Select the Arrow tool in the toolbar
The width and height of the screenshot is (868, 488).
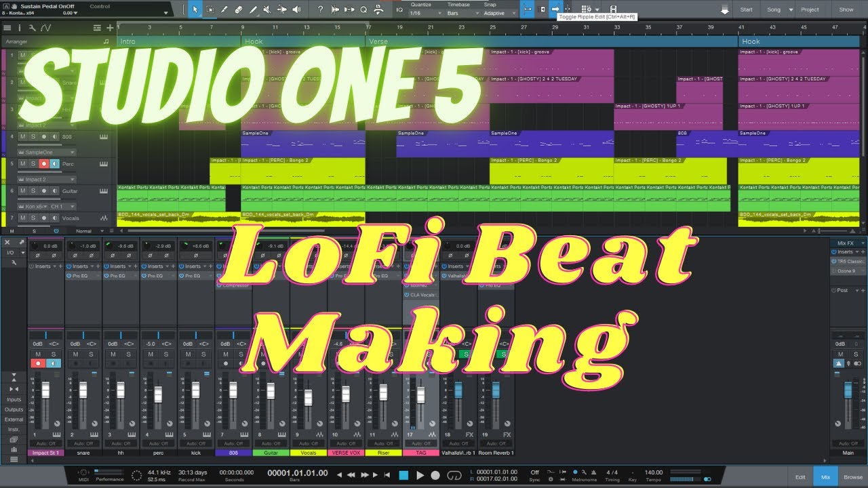coord(195,9)
